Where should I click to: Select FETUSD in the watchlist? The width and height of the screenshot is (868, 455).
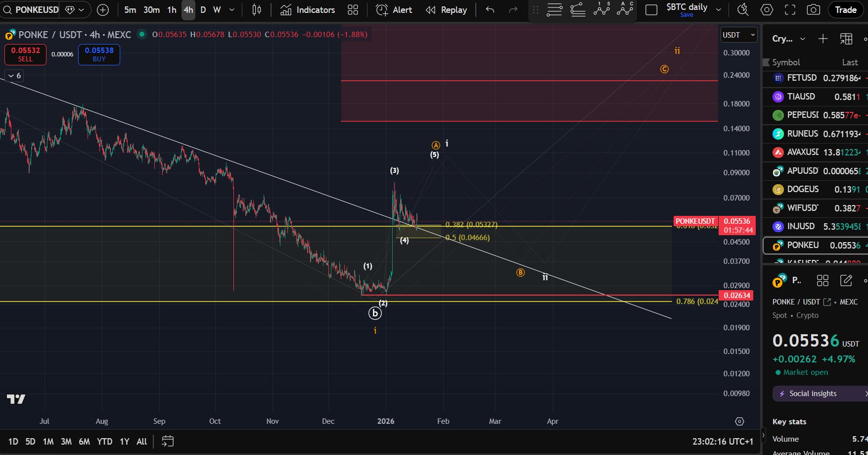[x=815, y=78]
